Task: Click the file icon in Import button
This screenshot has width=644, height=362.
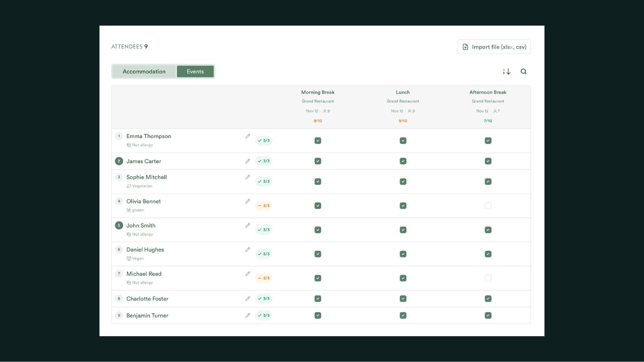Action: [465, 47]
